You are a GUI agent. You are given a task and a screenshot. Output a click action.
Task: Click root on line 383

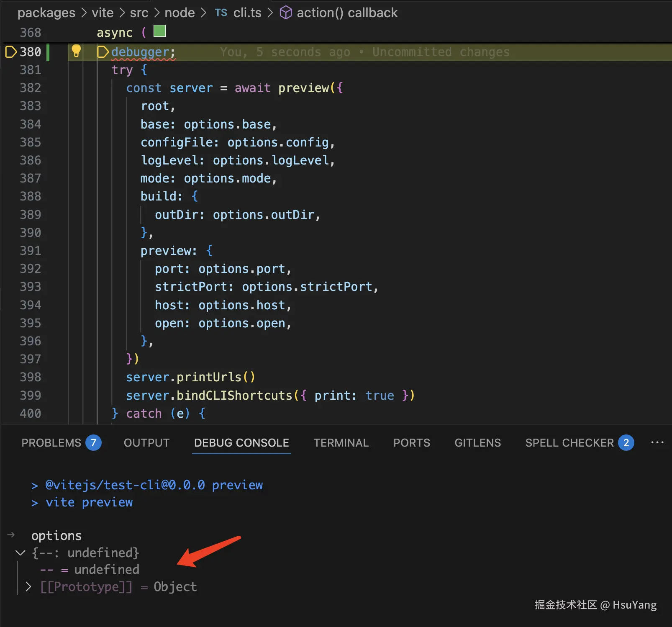[155, 106]
